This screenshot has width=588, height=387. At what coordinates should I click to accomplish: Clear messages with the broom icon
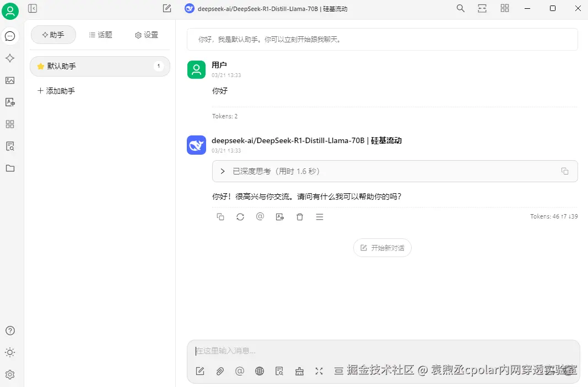coord(299,371)
